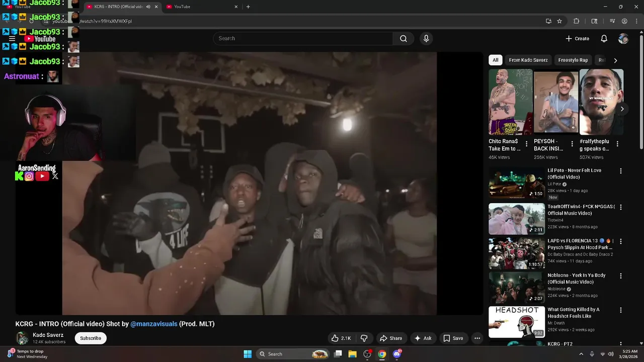Open options for Headshot Feels Like video
Screen dimensions: 644x362
point(621,310)
